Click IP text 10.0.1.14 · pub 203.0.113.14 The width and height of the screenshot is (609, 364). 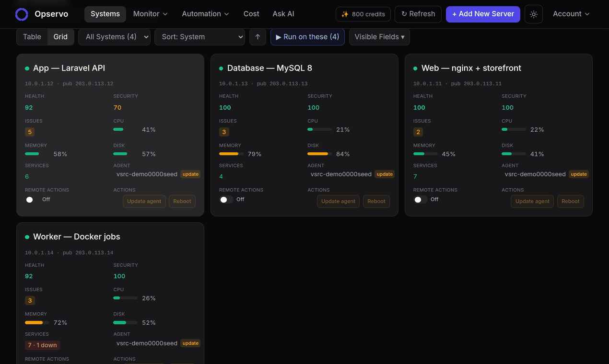click(69, 252)
